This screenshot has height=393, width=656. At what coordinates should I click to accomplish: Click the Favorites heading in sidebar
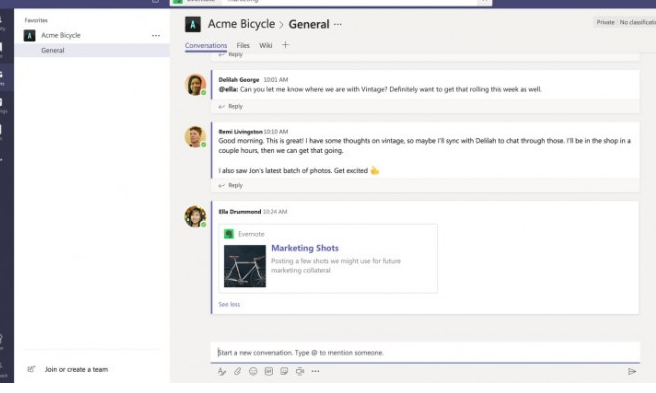pyautogui.click(x=36, y=20)
